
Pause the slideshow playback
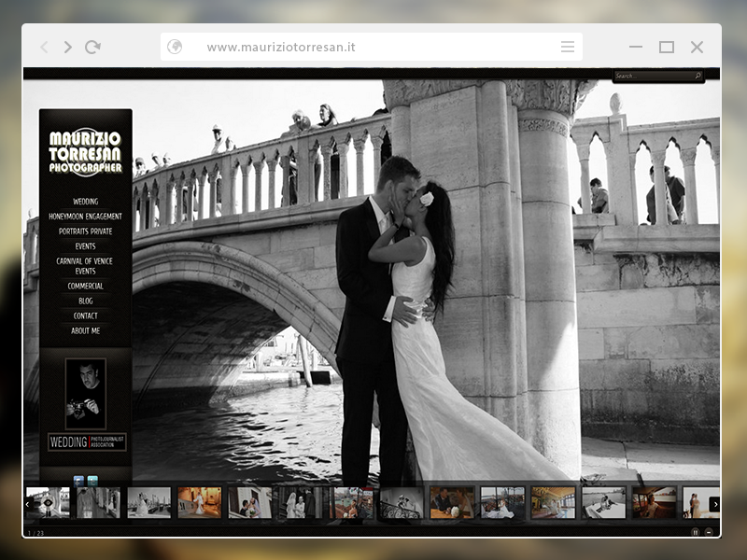pyautogui.click(x=695, y=532)
